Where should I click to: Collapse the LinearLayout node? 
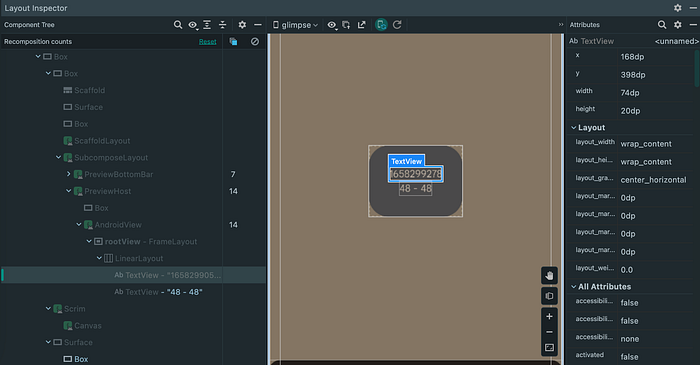(99, 258)
